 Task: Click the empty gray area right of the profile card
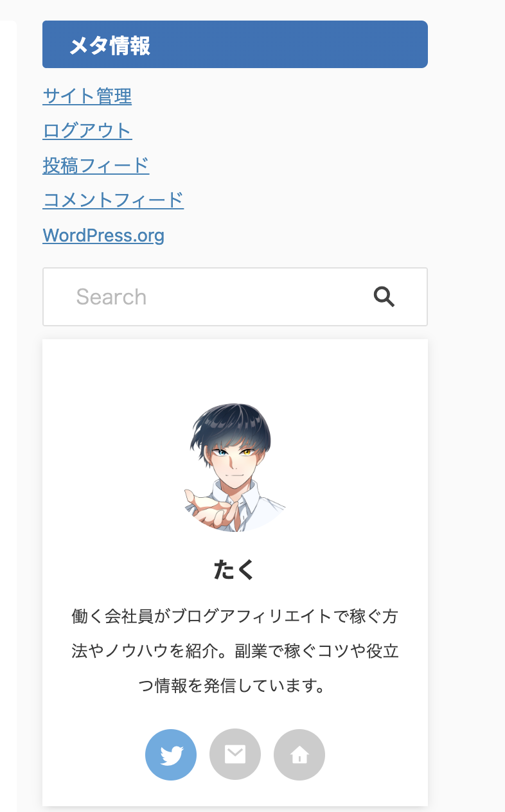click(466, 572)
